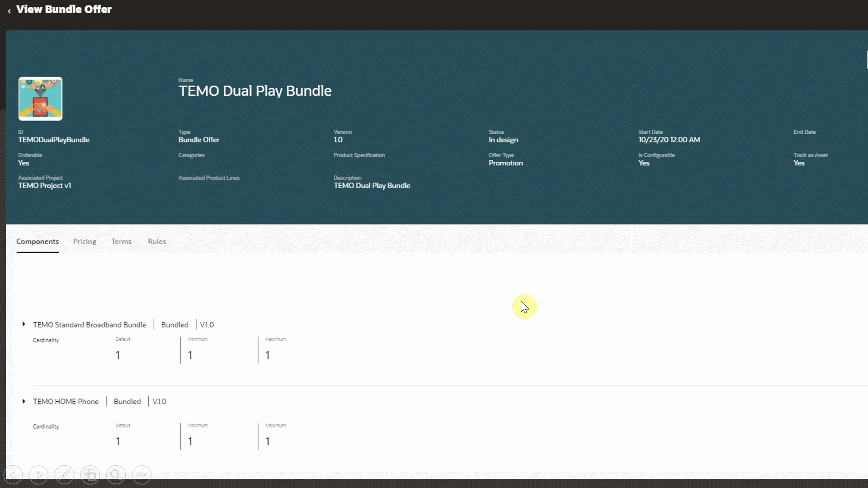Click the TEMO Standard Broadband Bundle name
Image resolution: width=868 pixels, height=488 pixels.
(90, 325)
